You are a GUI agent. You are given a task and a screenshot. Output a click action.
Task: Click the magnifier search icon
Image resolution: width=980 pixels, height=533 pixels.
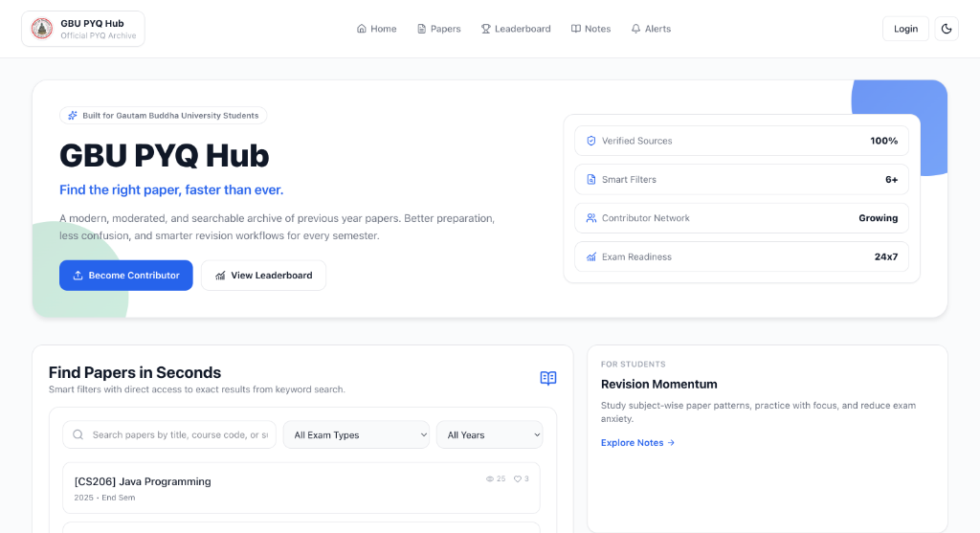click(x=78, y=434)
